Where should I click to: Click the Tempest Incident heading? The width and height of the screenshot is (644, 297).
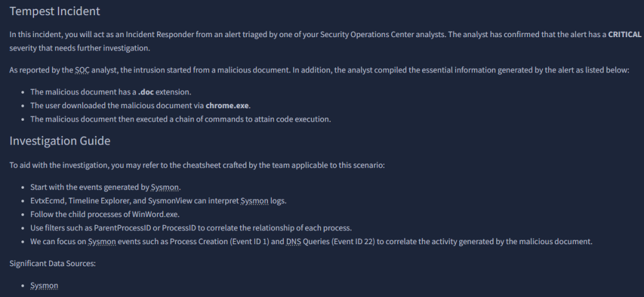point(55,11)
